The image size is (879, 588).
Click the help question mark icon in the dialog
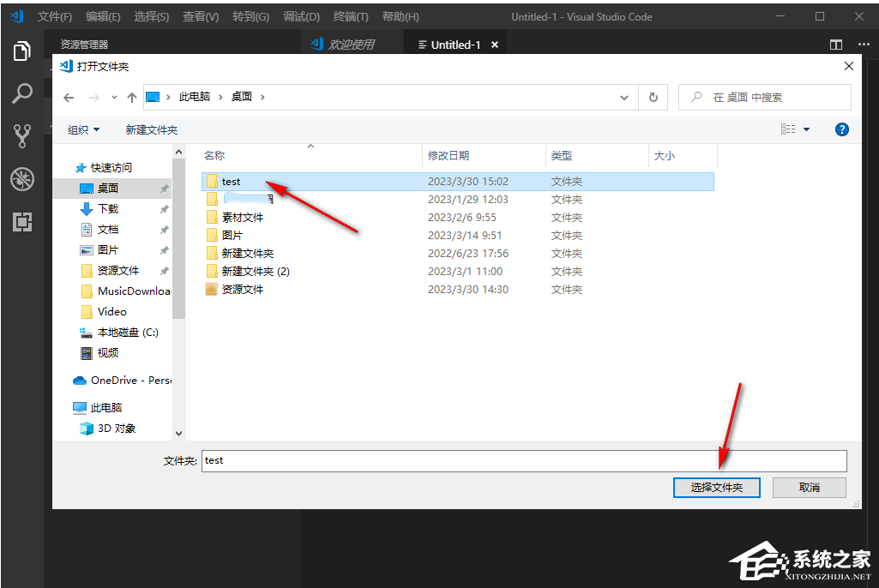point(841,129)
